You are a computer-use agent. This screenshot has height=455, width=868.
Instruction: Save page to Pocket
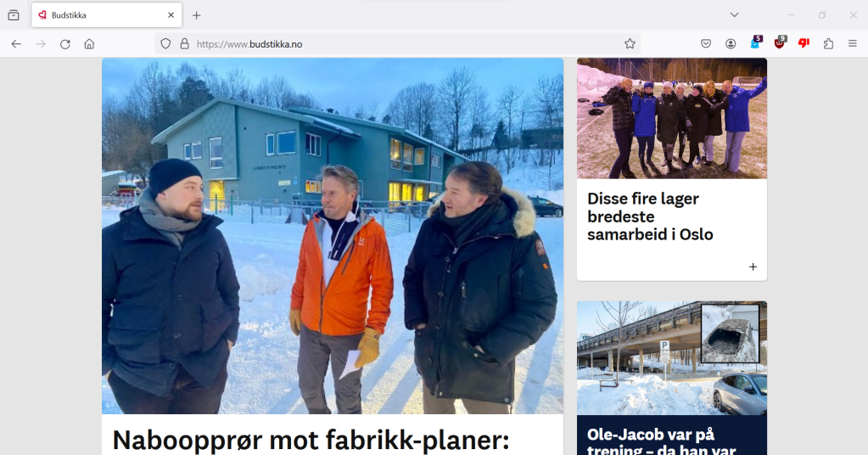[x=706, y=44]
